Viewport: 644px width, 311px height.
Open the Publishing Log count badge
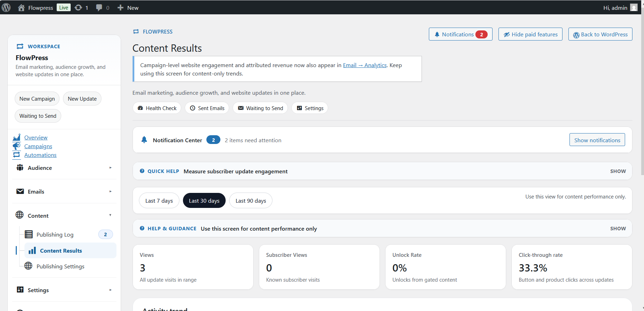(x=105, y=234)
